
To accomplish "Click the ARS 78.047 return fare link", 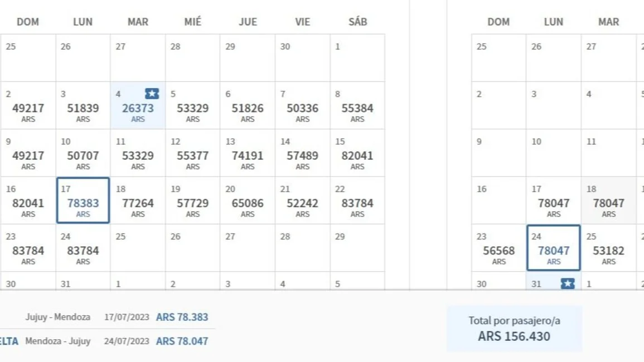I will tap(182, 341).
